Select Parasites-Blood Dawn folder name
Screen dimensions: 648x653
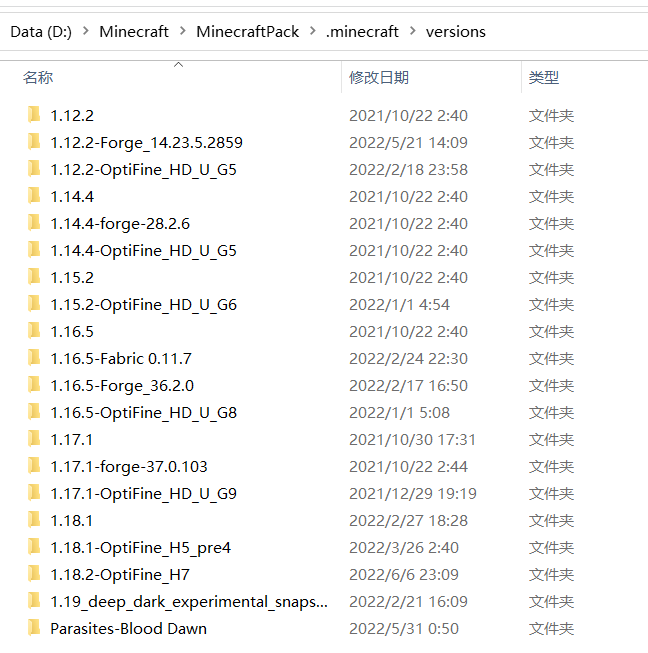128,628
